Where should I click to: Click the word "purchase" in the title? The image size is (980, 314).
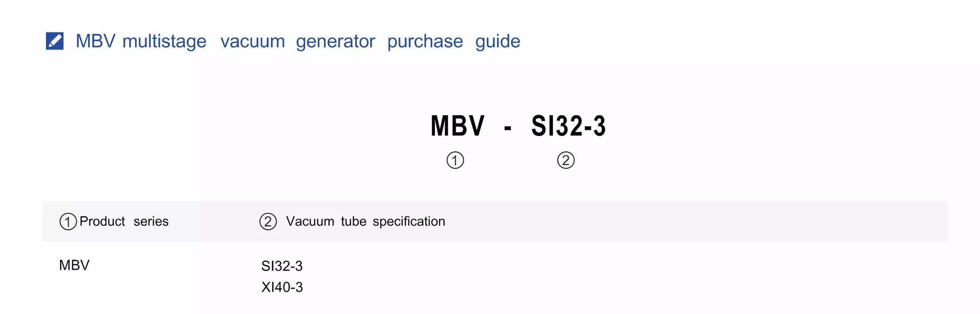click(x=425, y=41)
